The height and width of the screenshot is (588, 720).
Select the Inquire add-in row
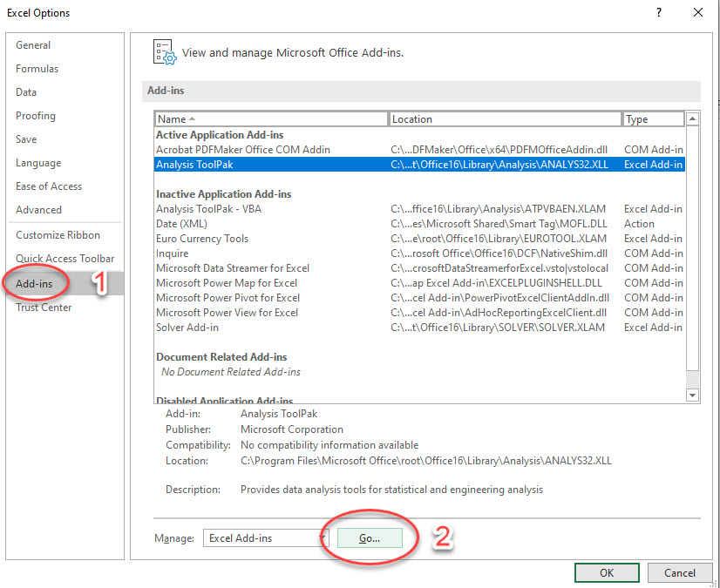pyautogui.click(x=419, y=253)
